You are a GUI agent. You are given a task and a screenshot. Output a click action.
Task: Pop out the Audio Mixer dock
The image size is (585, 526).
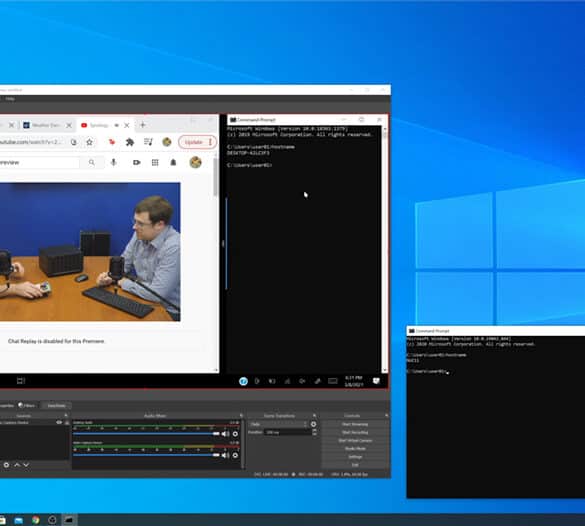(241, 415)
